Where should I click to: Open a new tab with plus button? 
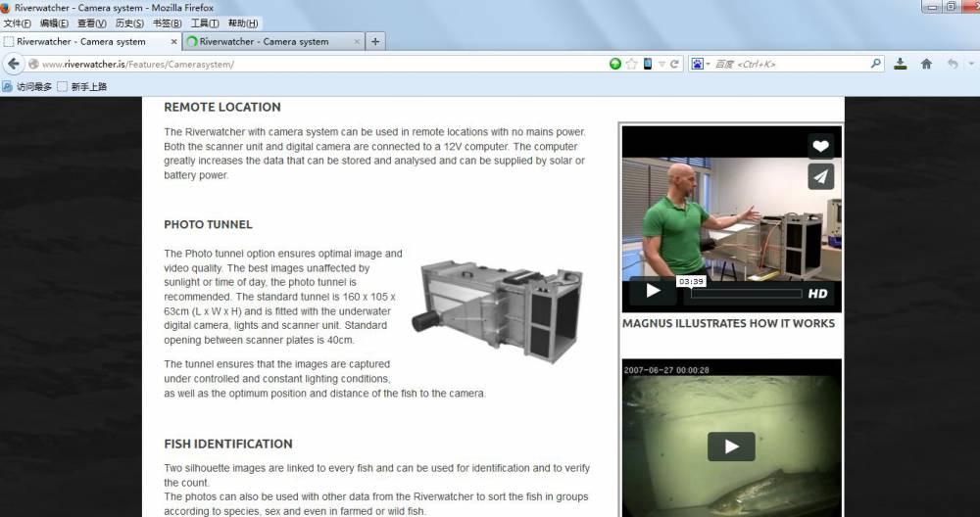[375, 42]
